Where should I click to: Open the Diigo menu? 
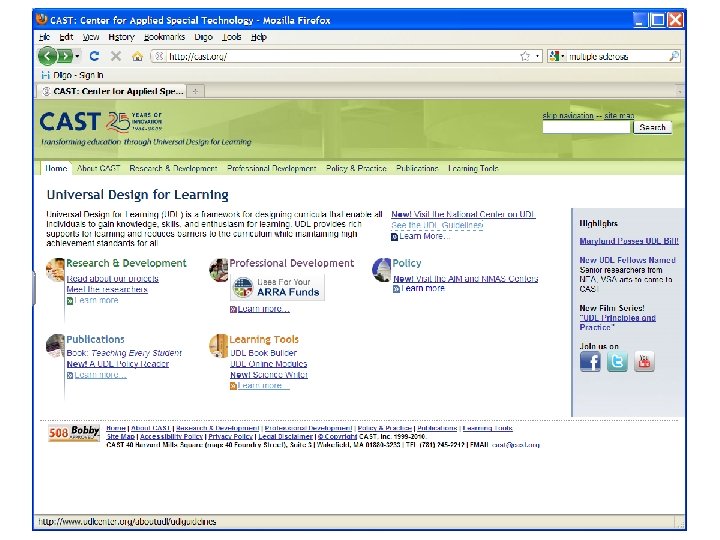pyautogui.click(x=203, y=37)
